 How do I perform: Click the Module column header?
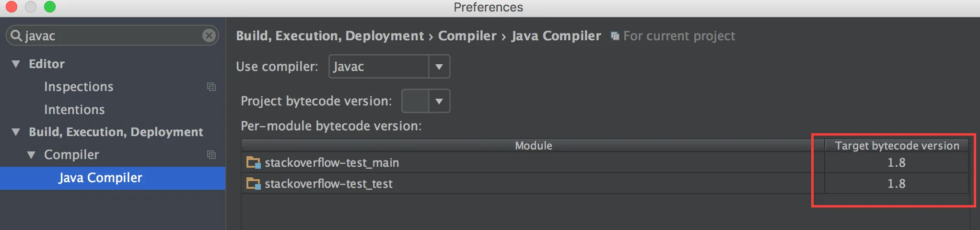coord(533,146)
